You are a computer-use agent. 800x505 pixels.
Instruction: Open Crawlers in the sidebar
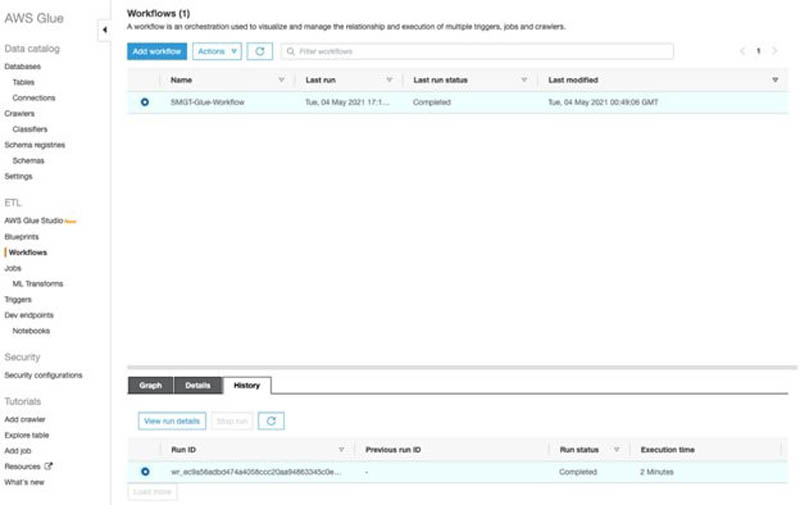coord(19,113)
